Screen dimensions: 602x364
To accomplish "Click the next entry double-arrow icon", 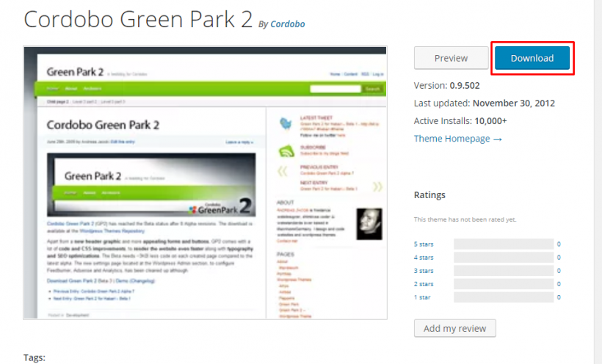I will tap(377, 186).
